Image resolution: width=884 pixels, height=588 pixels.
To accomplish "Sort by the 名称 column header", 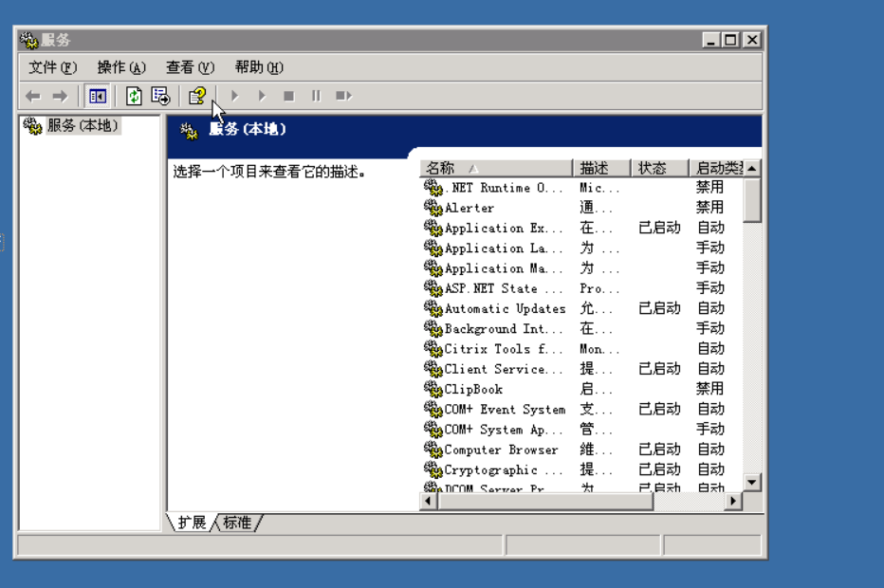I will (x=496, y=168).
